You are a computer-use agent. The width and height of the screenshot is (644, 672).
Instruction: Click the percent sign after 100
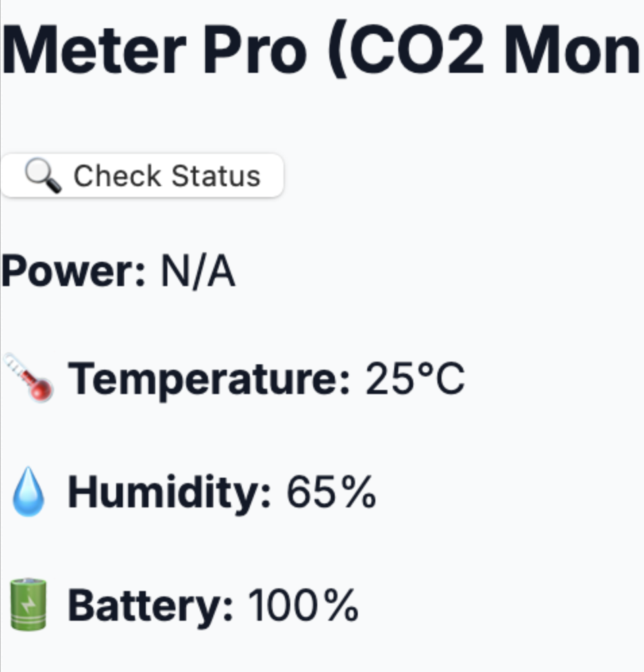(340, 605)
